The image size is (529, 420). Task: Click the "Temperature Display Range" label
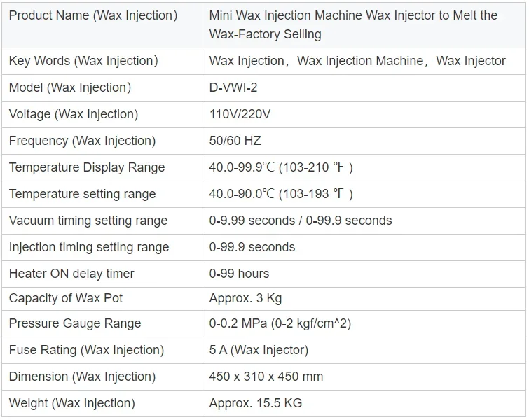click(x=87, y=167)
